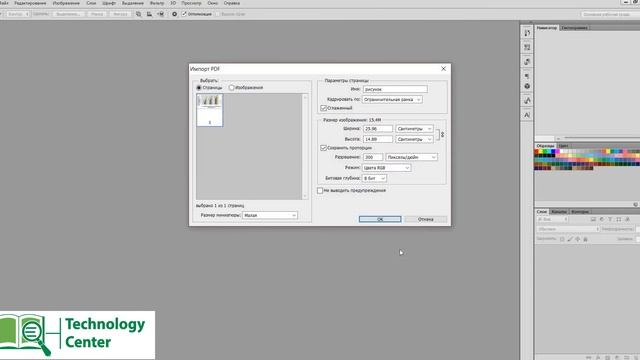Switch to the Контуры tab
Image resolution: width=640 pixels, height=360 pixels.
(x=580, y=212)
